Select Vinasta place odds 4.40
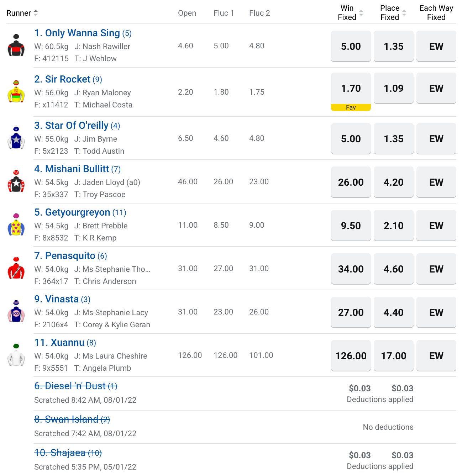Viewport: 462px width, 476px height. coord(394,312)
